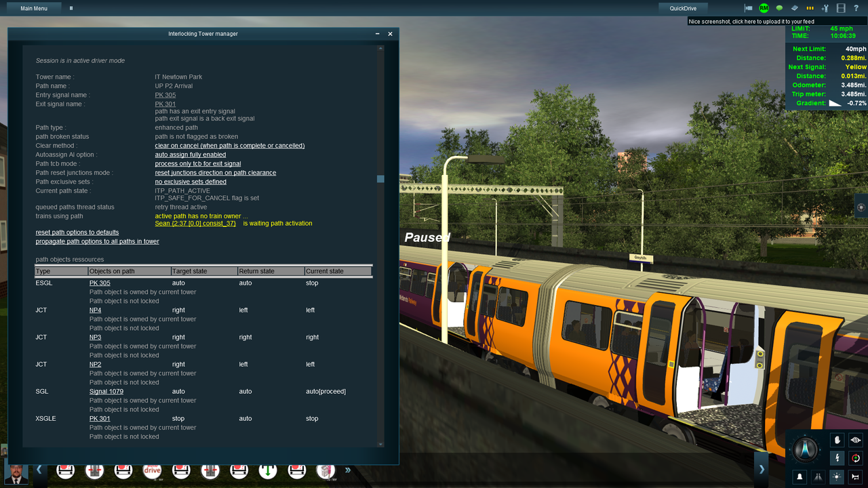Click the pause icon beside Main Menu
Screen dimensions: 868x488
(71, 8)
